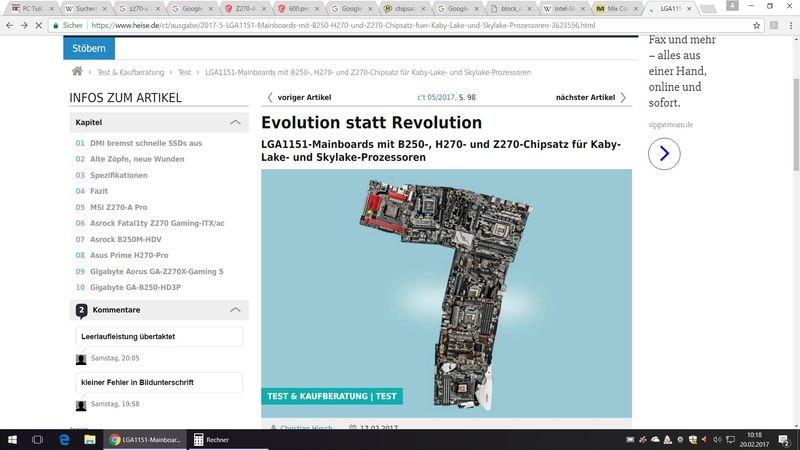Screen dimensions: 800x450
Task: Launch Edge browser from taskbar
Action: (x=64, y=439)
